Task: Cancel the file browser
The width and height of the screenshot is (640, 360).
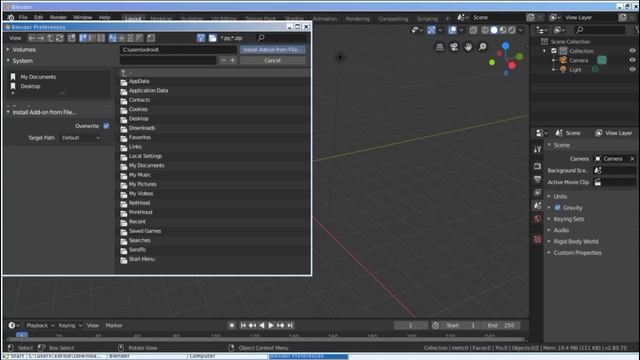Action: [272, 60]
